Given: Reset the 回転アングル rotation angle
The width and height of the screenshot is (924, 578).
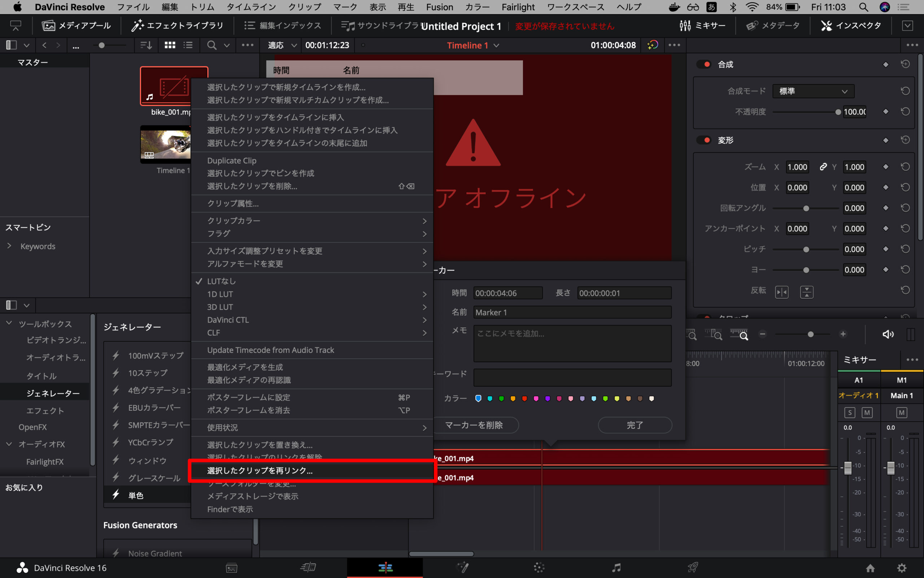Looking at the screenshot, I should pyautogui.click(x=905, y=208).
